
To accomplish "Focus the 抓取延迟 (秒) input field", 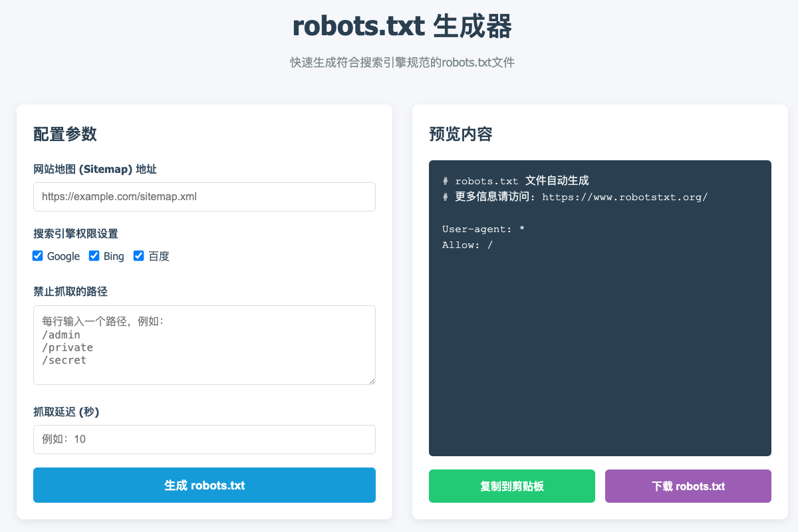I will (204, 440).
